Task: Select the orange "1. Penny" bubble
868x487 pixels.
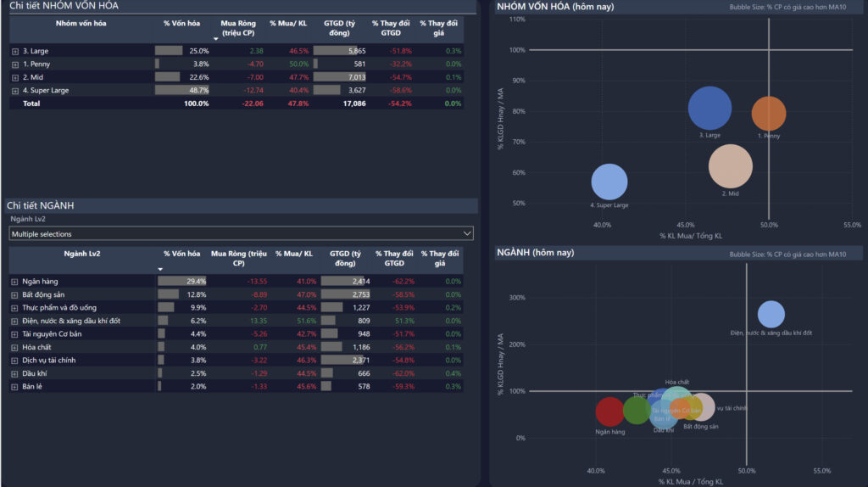Action: point(769,114)
